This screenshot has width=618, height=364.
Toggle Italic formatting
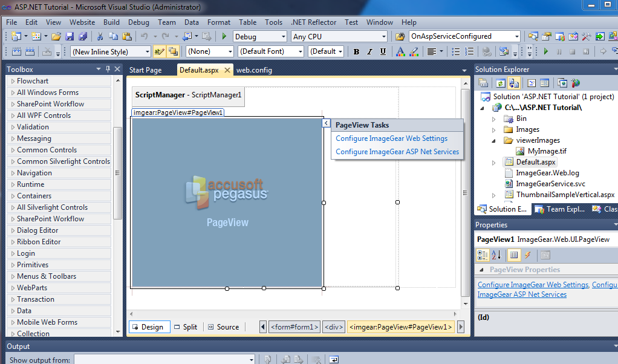(369, 51)
